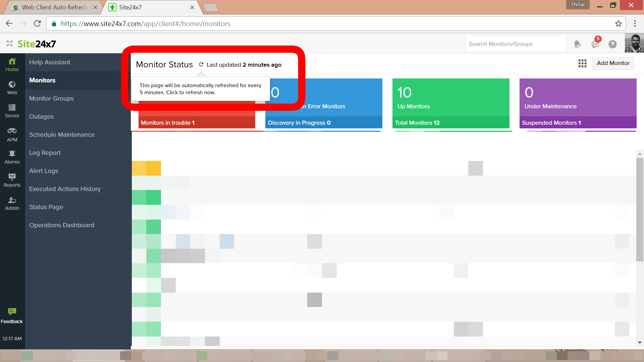
Task: Open the Server sidebar icon
Action: click(x=12, y=108)
